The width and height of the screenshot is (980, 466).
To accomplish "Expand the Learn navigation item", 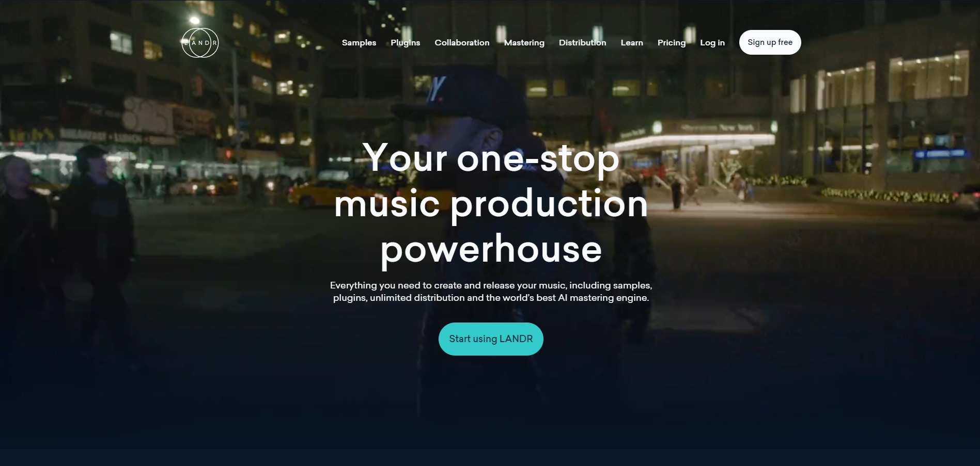I will coord(632,43).
